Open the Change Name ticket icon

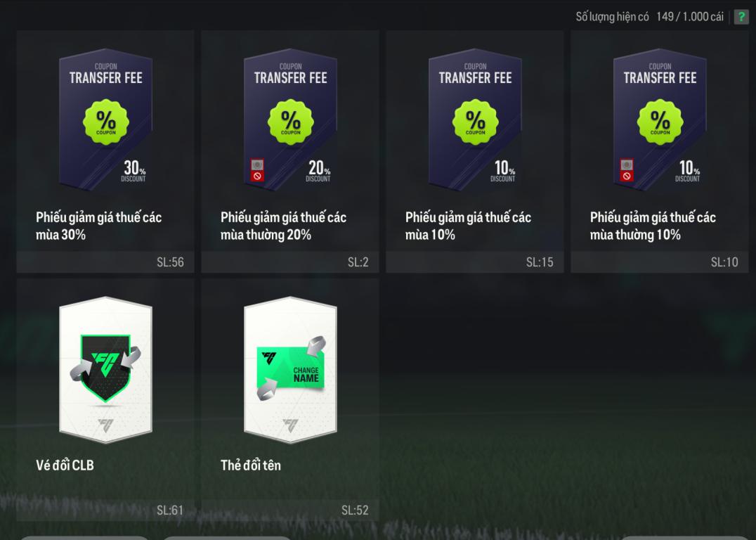pos(290,370)
